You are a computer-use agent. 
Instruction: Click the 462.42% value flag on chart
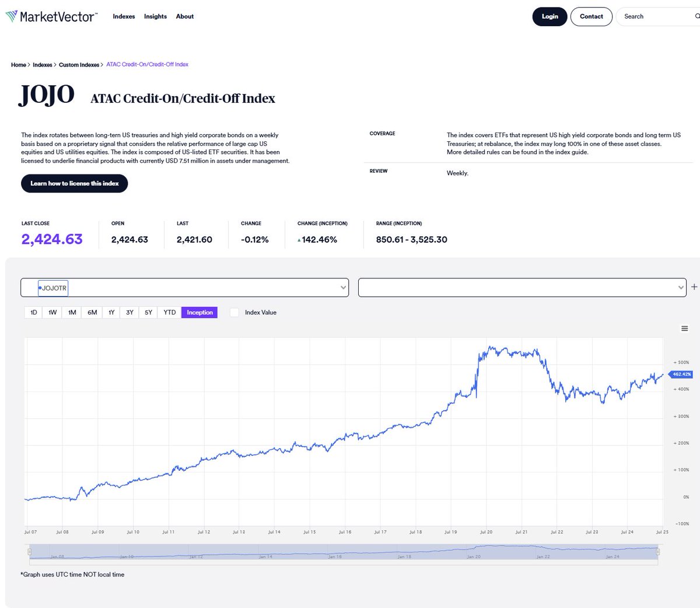680,374
